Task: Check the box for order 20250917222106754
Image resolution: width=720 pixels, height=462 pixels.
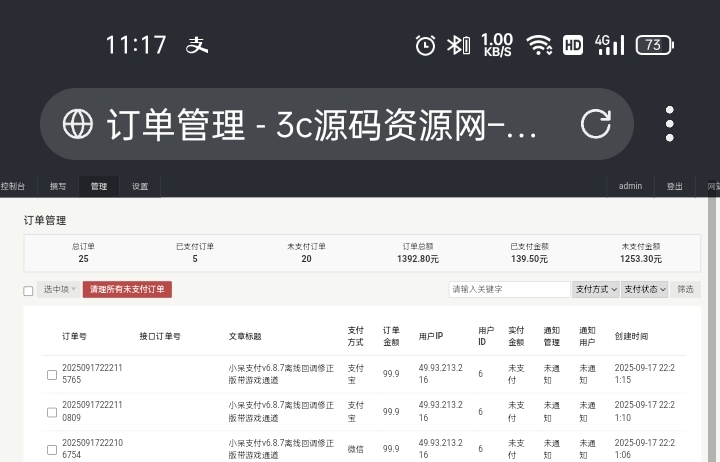Action: pyautogui.click(x=52, y=450)
